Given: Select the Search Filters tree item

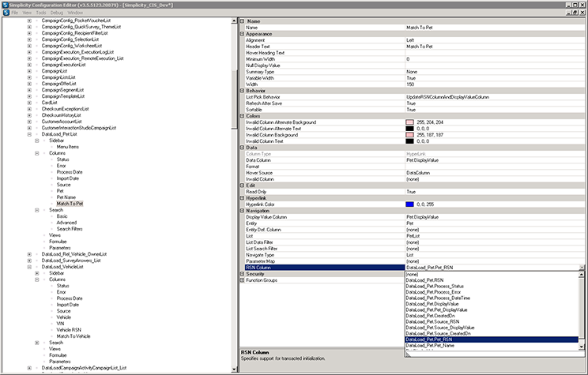Looking at the screenshot, I should click(x=70, y=229).
